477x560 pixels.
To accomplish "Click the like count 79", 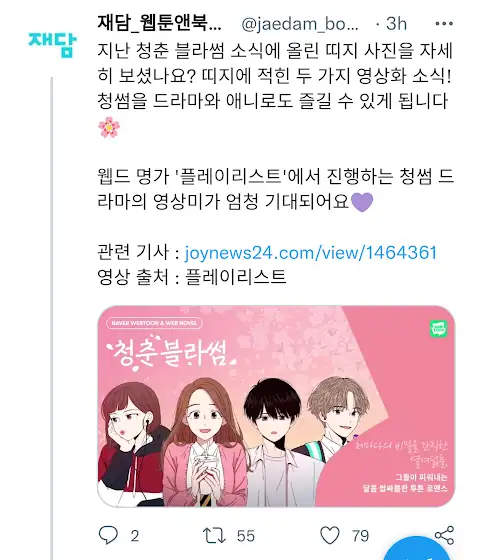I will click(360, 536).
